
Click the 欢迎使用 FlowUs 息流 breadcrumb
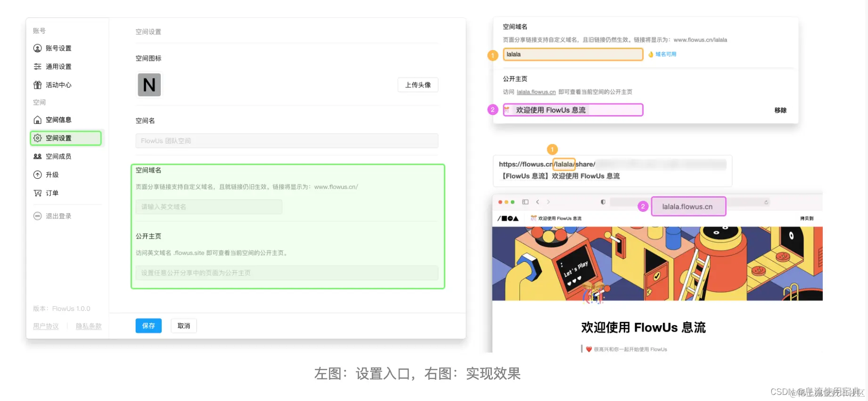click(557, 218)
